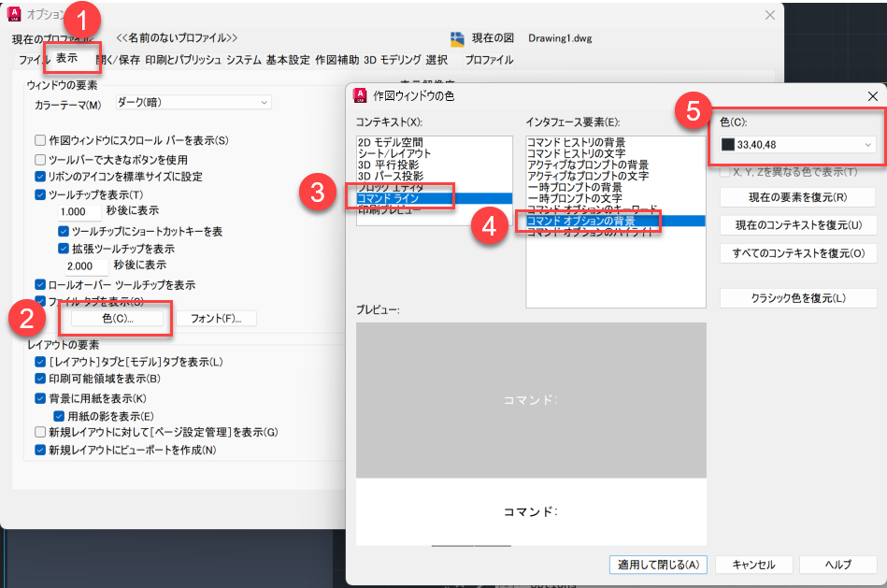Open the 作図補助 tab
The image size is (887, 588).
coord(336,60)
